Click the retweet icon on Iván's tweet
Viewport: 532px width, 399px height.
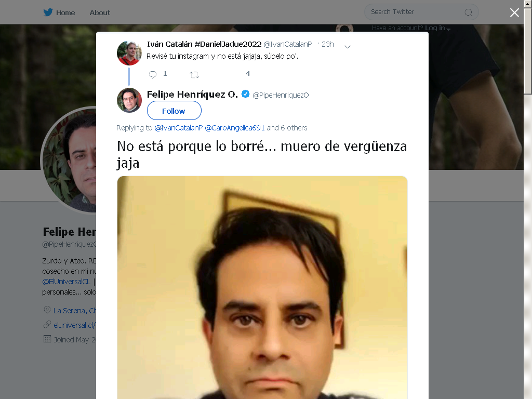coord(194,75)
